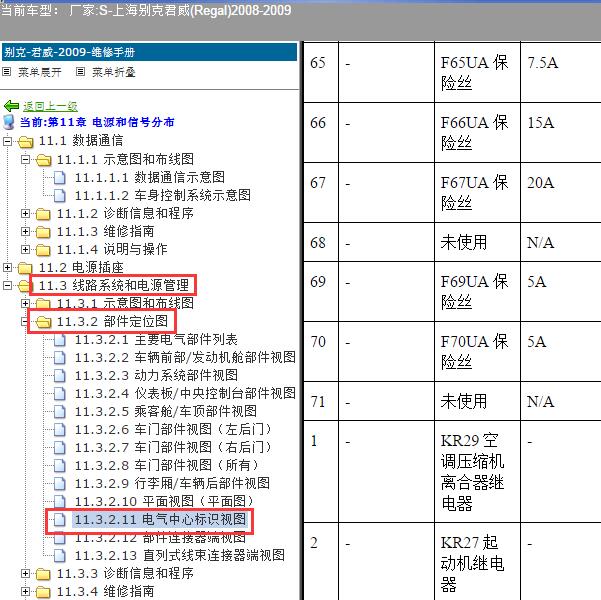Open 11.1.1.1 数据通信示意图
Screen dimensions: 601x600
click(x=150, y=178)
